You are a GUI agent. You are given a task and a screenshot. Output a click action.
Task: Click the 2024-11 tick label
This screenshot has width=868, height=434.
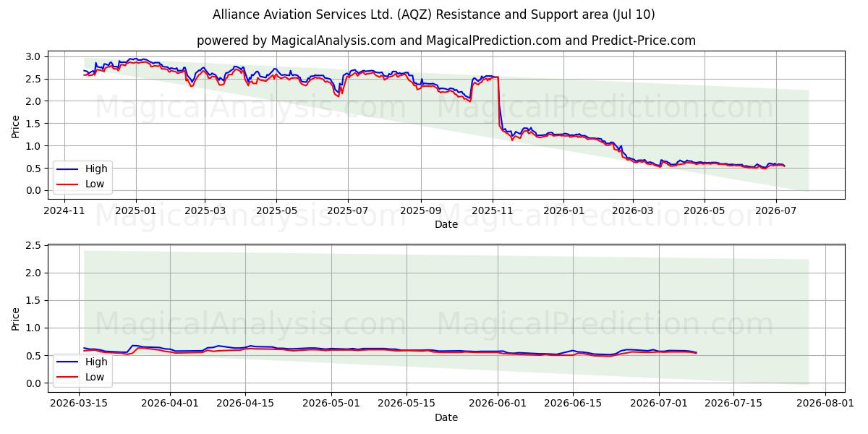65,210
